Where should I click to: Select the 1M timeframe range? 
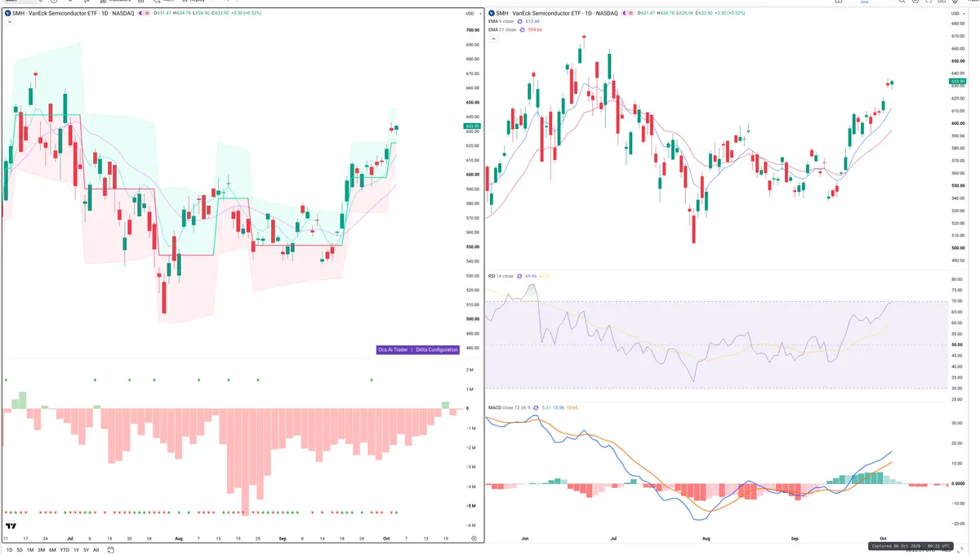coord(30,550)
